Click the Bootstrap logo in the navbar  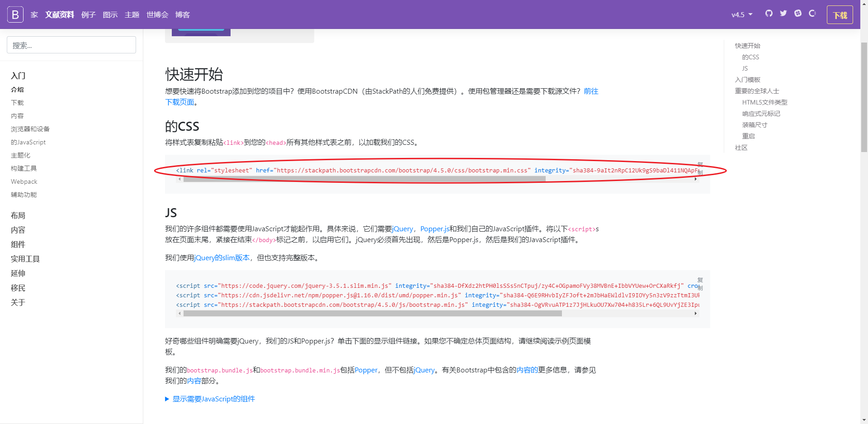[x=14, y=14]
